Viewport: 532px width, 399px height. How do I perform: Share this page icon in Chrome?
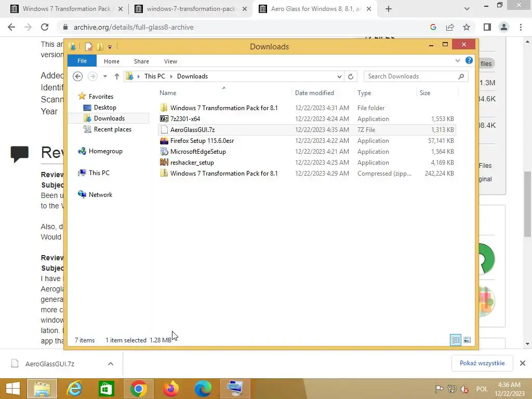[450, 27]
